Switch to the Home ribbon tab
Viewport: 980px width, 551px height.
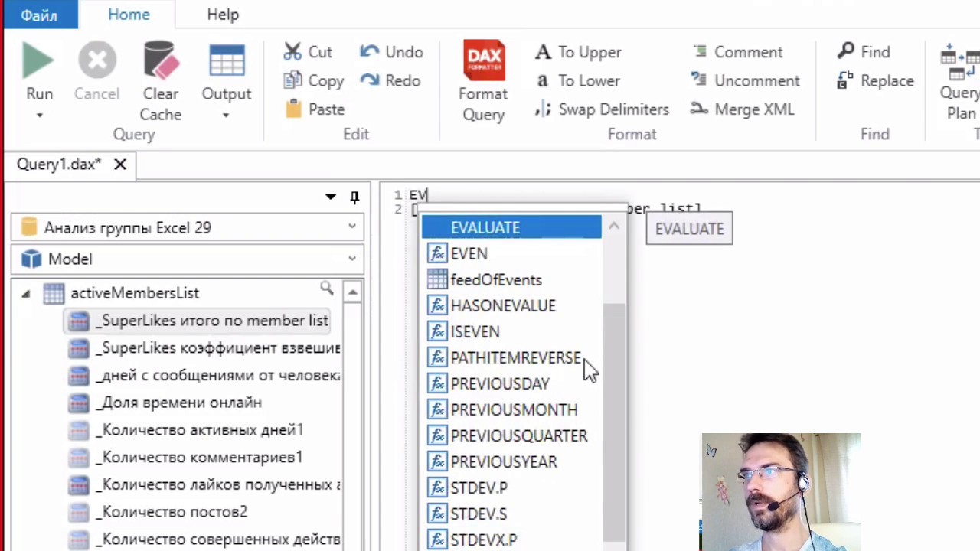pos(129,15)
